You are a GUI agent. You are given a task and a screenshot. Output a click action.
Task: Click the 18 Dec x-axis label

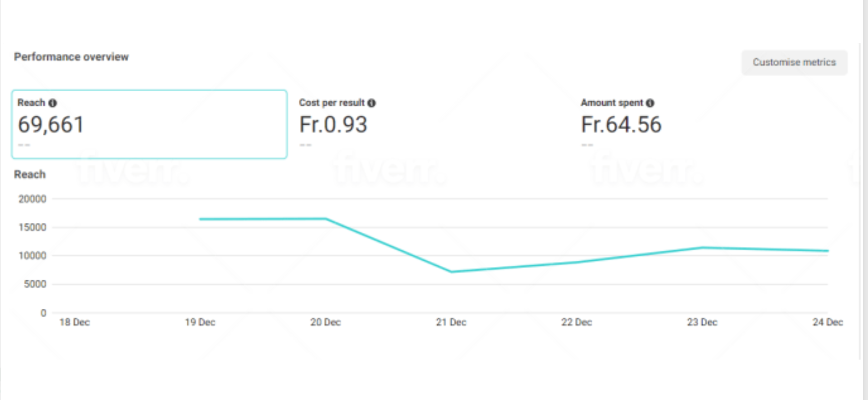click(x=74, y=322)
